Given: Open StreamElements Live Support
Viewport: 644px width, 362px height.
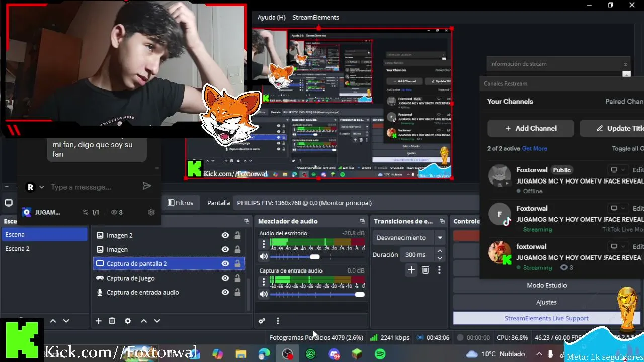Looking at the screenshot, I should pyautogui.click(x=546, y=318).
